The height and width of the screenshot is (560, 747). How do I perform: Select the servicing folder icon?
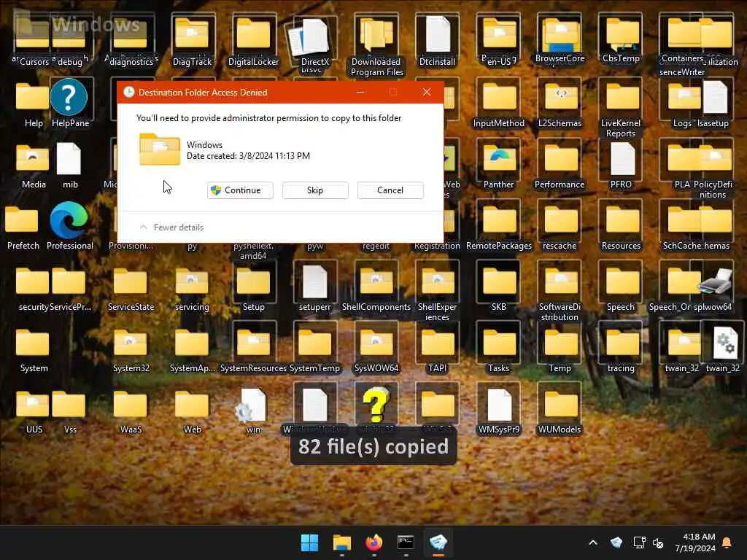pos(192,281)
